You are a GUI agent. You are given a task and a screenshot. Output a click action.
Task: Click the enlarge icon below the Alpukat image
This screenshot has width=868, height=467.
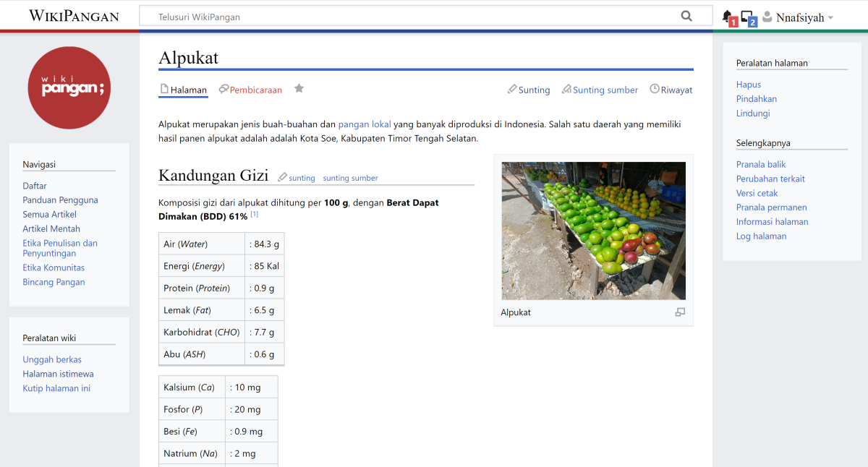coord(680,312)
